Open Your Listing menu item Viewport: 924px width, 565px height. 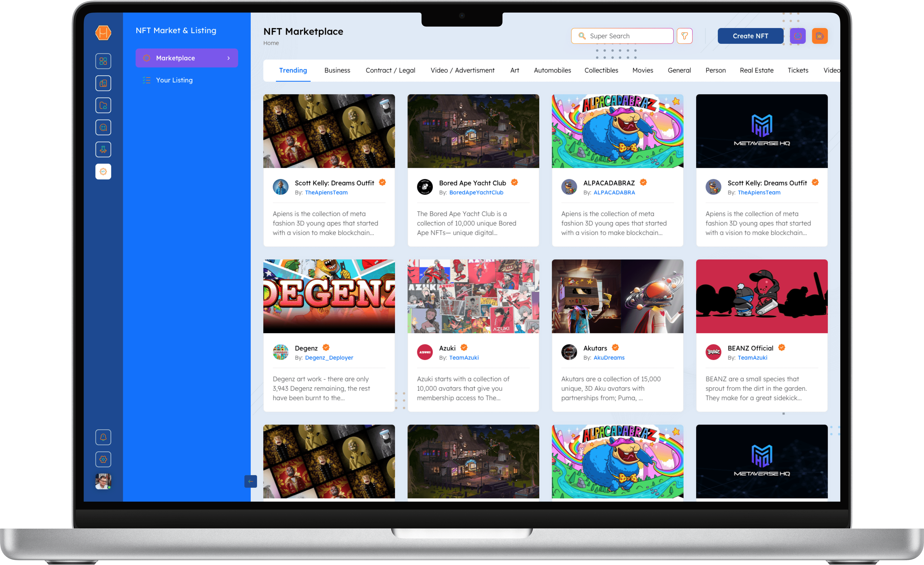point(174,80)
